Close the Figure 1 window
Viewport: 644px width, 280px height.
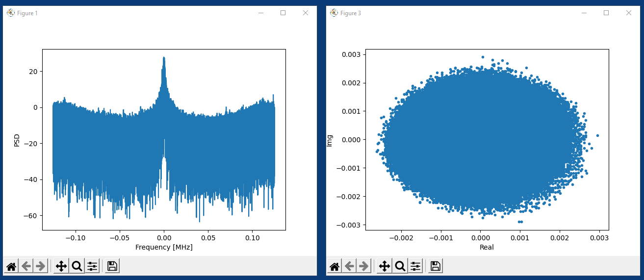click(x=306, y=13)
